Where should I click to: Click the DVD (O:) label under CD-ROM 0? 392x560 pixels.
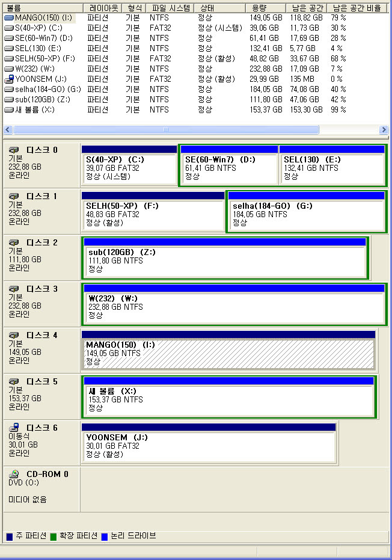[23, 482]
